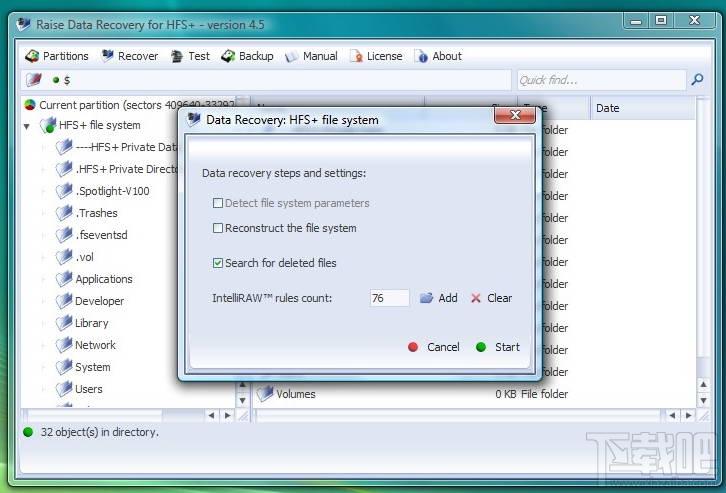Select .HFS+ Private Directory folder icon
The width and height of the screenshot is (726, 493).
[64, 169]
